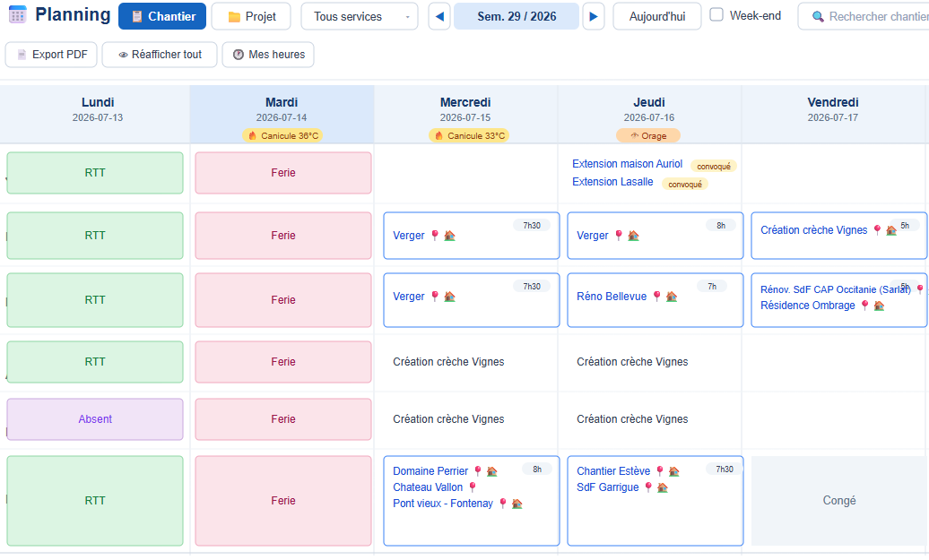
Task: Click the map pin next to Chantier Estève
Action: [x=659, y=470]
